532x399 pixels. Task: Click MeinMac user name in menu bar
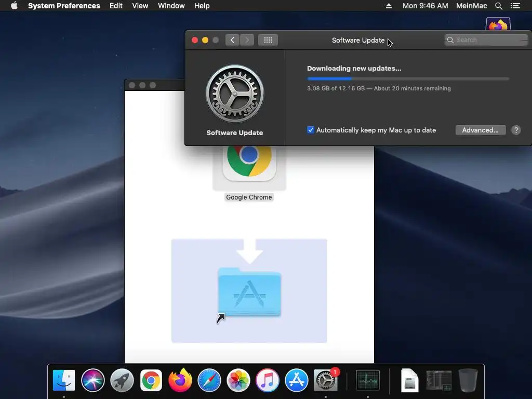(472, 6)
